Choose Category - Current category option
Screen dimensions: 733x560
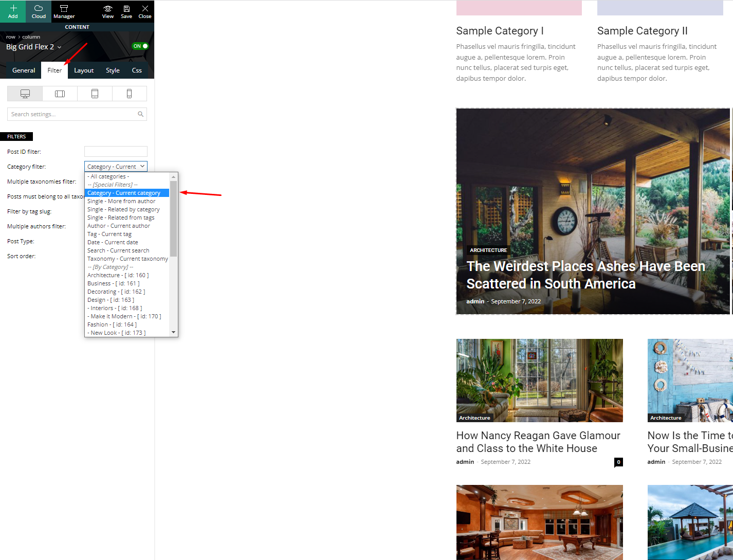click(x=127, y=193)
